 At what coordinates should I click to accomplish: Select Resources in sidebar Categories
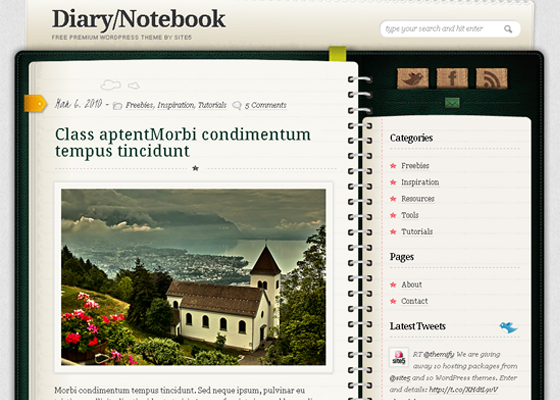pyautogui.click(x=418, y=199)
